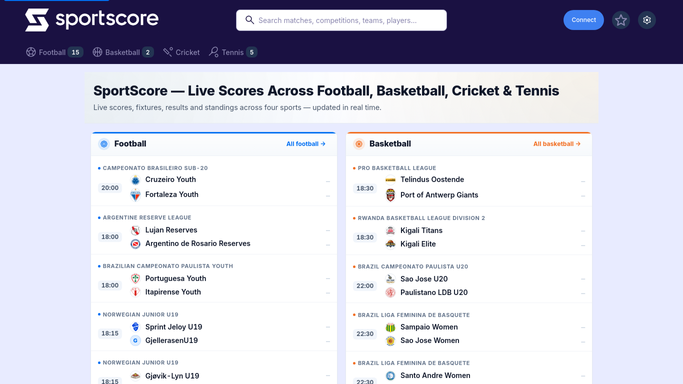The height and width of the screenshot is (384, 683).
Task: Switch to the Football tab
Action: (x=54, y=52)
